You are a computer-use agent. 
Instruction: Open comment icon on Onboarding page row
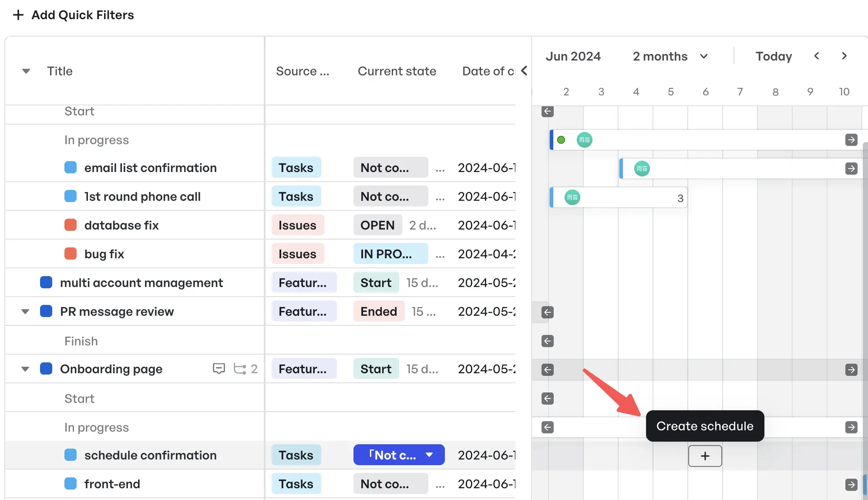pyautogui.click(x=219, y=368)
